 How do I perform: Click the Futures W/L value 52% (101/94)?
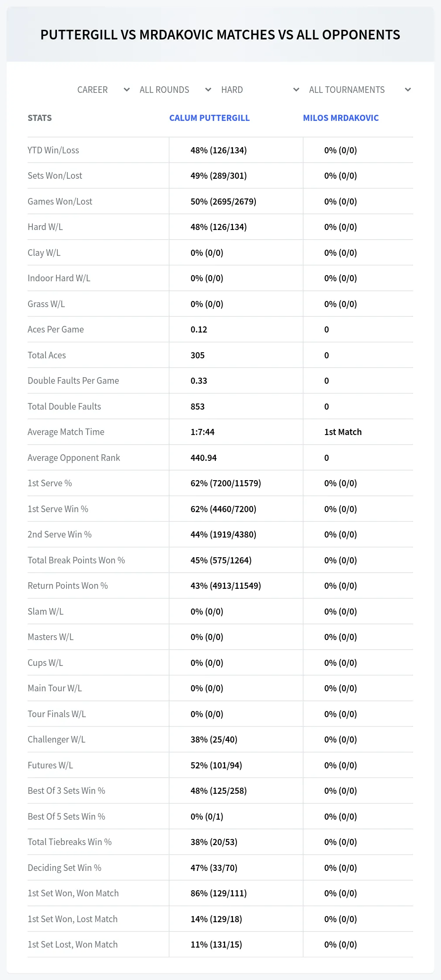(x=216, y=765)
